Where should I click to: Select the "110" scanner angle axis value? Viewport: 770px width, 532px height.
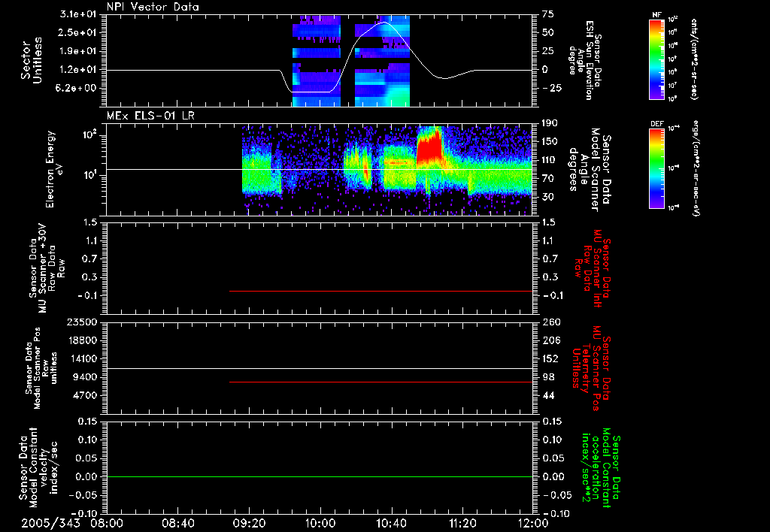tap(550, 160)
